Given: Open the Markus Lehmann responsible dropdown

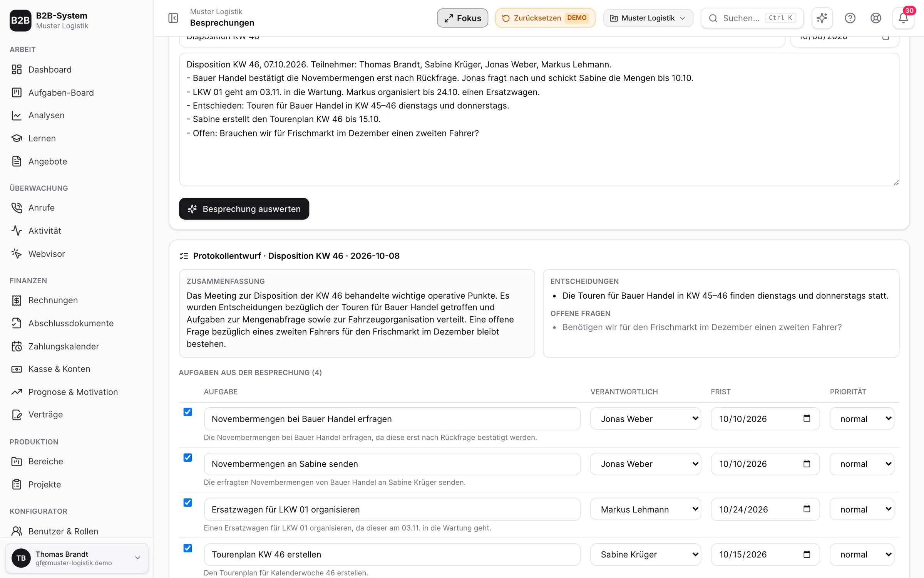Looking at the screenshot, I should 646,509.
